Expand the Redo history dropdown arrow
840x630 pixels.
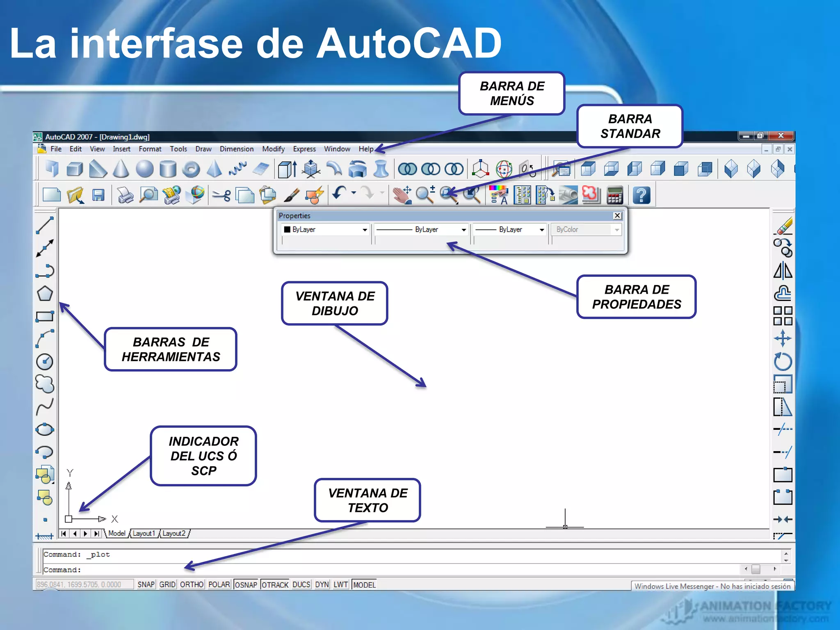click(x=382, y=192)
